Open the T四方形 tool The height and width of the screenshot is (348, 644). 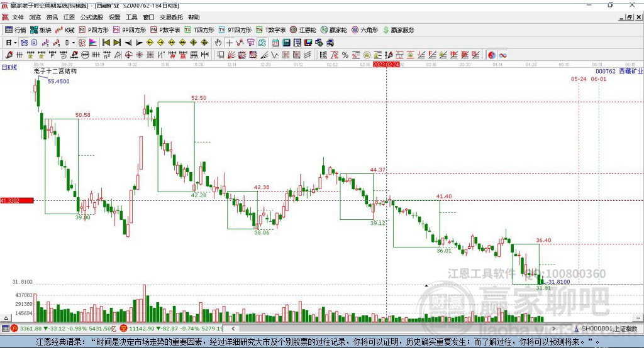click(199, 30)
